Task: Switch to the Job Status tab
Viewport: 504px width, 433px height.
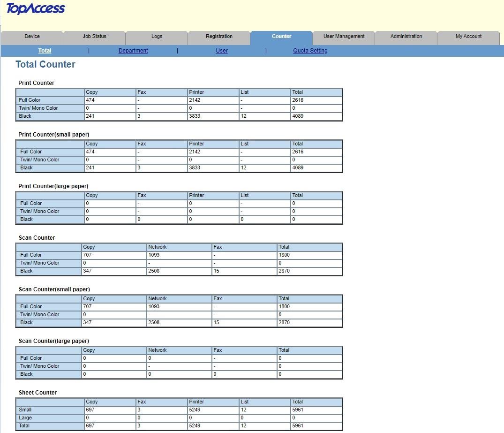Action: [94, 36]
